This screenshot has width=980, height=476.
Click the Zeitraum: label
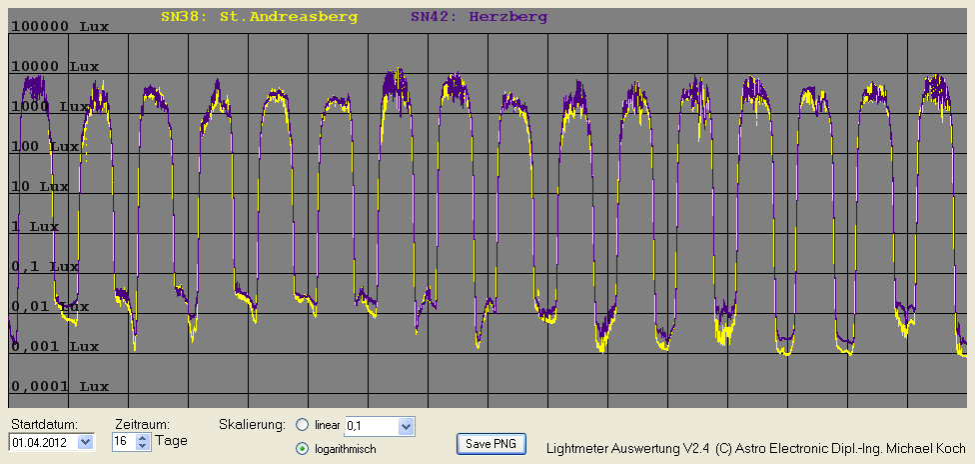coord(143,425)
